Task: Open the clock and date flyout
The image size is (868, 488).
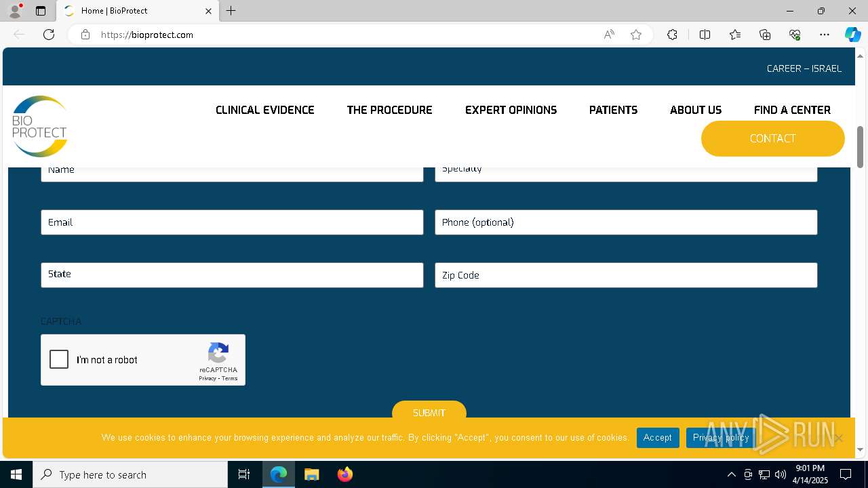Action: [x=810, y=474]
